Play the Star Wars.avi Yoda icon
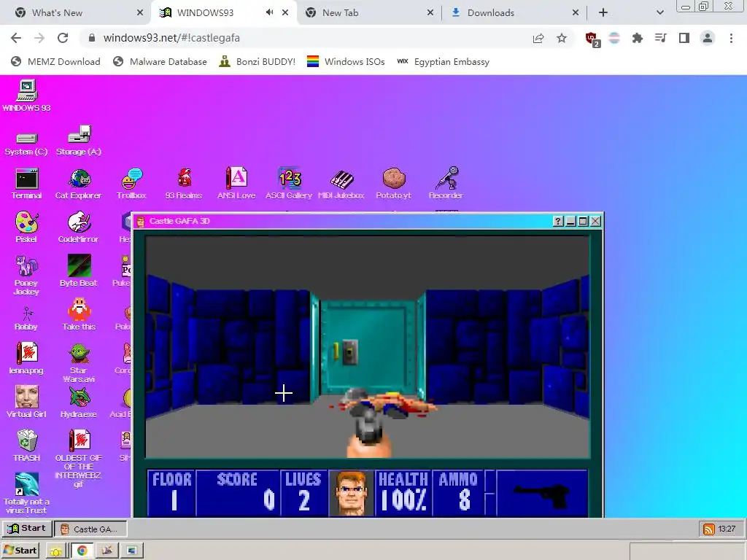747x560 pixels. point(79,363)
